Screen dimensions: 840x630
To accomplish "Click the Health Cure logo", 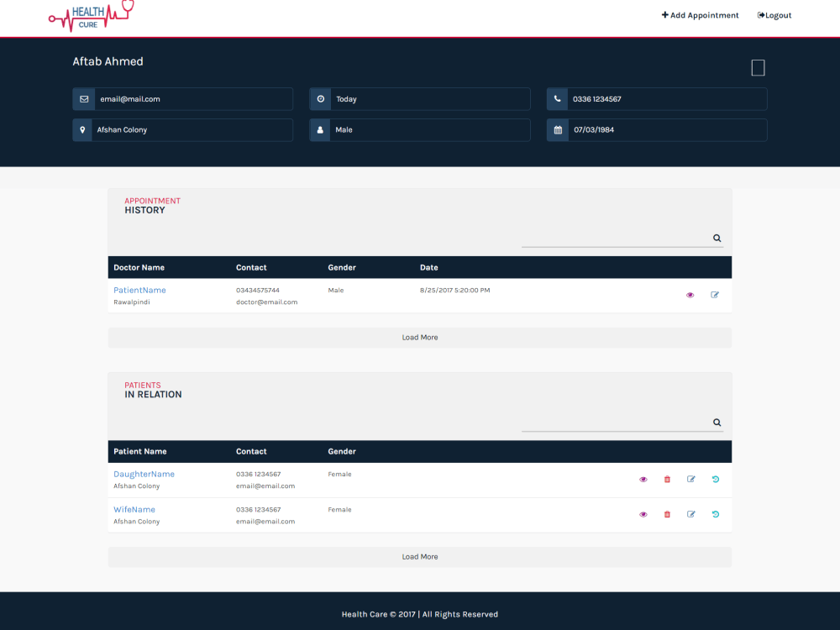I will 91,17.
